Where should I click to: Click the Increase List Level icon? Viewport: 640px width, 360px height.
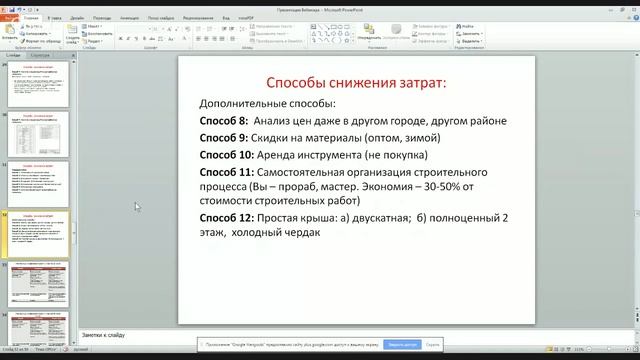[231, 29]
